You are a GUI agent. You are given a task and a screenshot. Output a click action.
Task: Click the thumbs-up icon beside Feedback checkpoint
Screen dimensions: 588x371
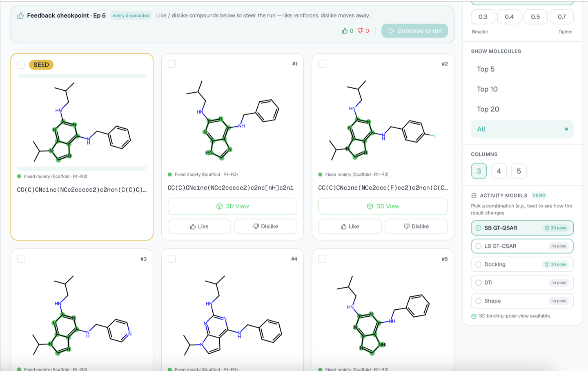coord(20,16)
